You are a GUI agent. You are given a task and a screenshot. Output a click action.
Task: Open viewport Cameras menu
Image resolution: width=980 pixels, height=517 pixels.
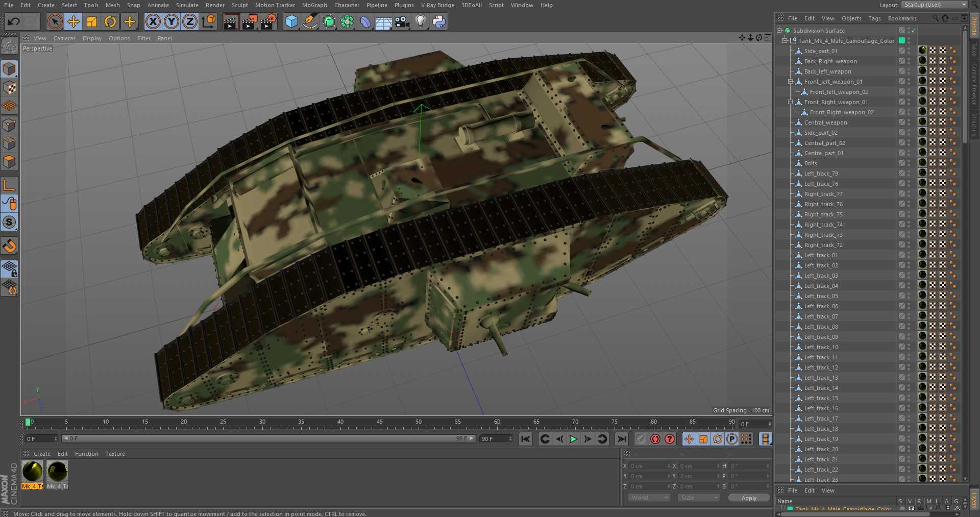pos(64,38)
